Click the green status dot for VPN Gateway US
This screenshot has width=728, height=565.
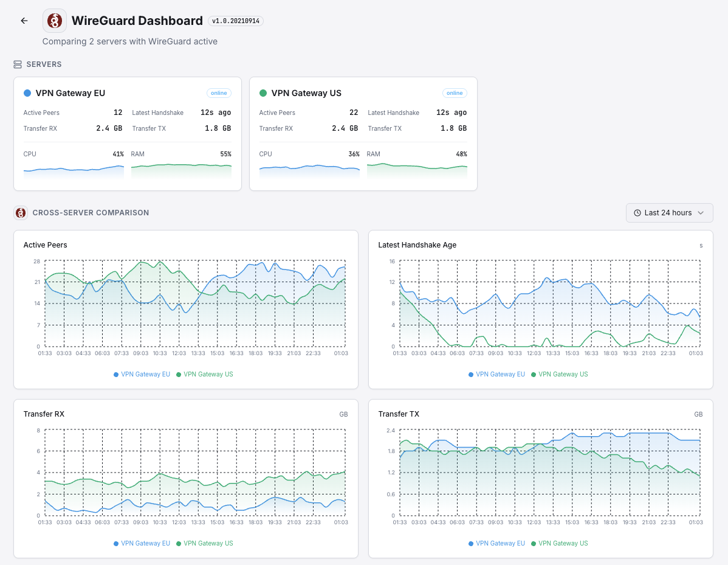263,93
